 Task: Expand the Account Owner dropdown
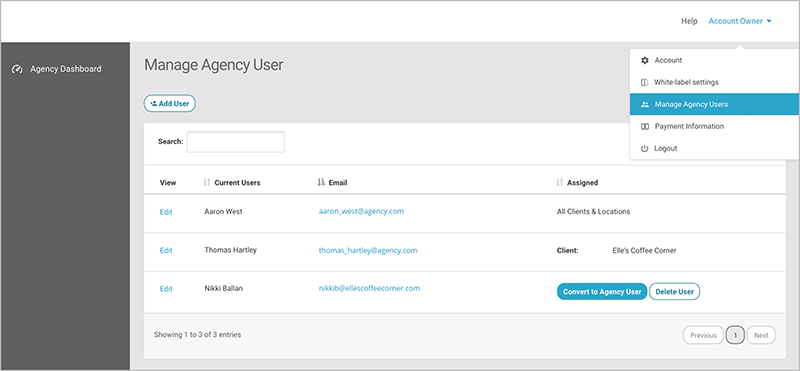click(740, 21)
